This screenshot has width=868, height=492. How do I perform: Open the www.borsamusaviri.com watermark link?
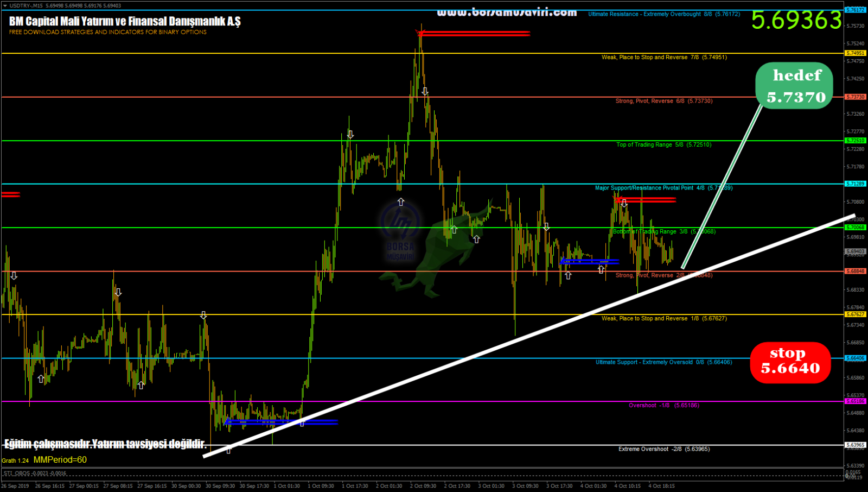(507, 12)
